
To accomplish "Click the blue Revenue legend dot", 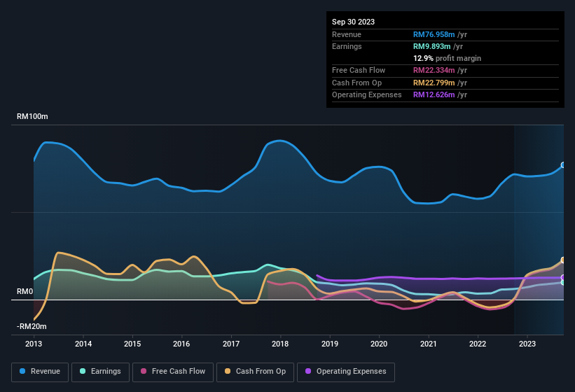I will pyautogui.click(x=23, y=371).
